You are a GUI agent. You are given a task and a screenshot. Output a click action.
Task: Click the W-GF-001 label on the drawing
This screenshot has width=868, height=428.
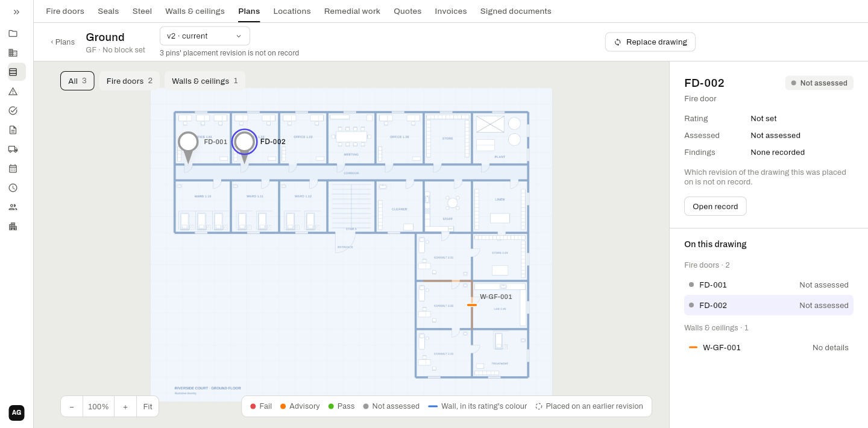[496, 297]
